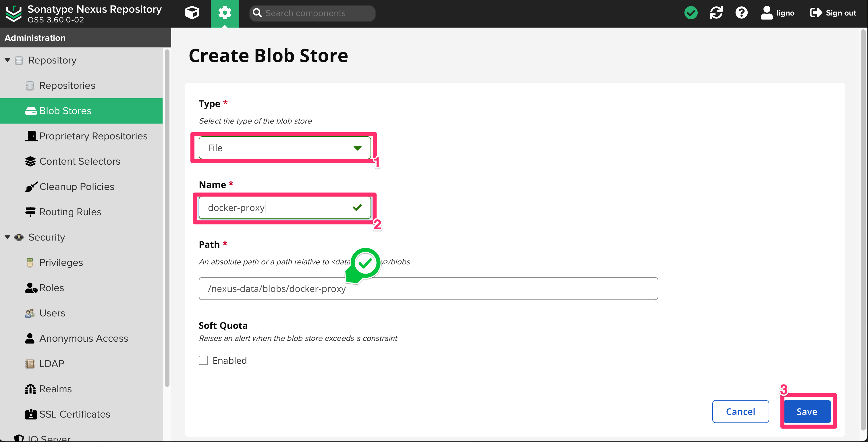Viewport: 868px width, 442px height.
Task: Go to Realms under Security
Action: coord(55,389)
